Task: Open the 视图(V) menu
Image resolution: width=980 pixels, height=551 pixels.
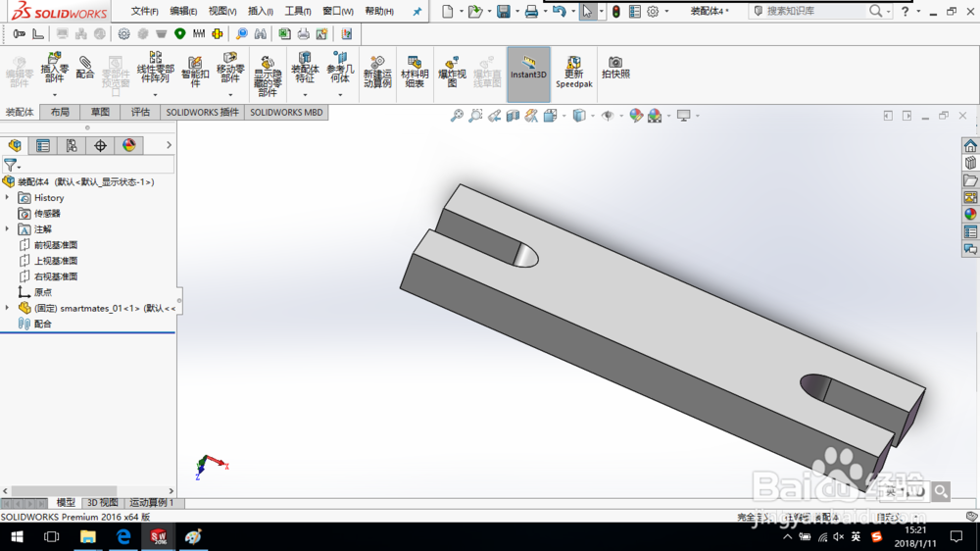Action: coord(221,11)
